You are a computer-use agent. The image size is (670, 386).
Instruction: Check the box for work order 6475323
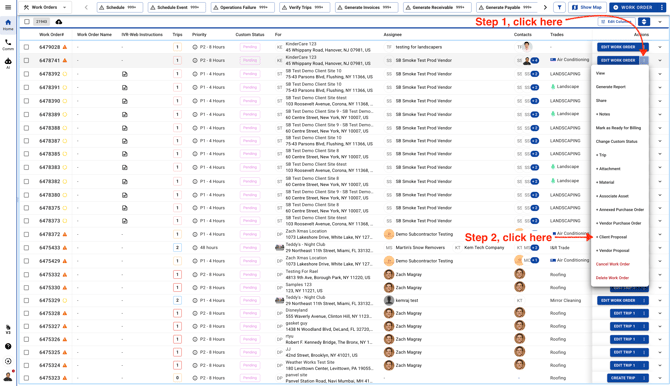26,378
